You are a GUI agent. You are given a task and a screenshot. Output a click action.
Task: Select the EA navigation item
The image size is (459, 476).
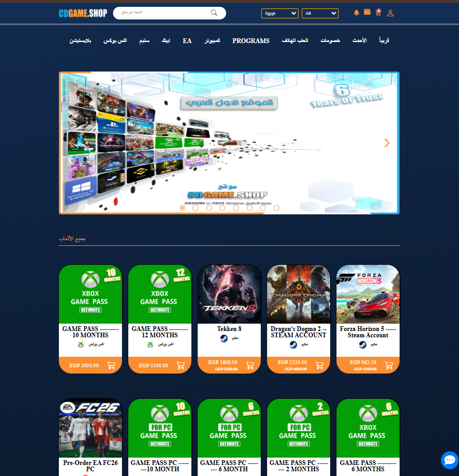click(x=187, y=41)
